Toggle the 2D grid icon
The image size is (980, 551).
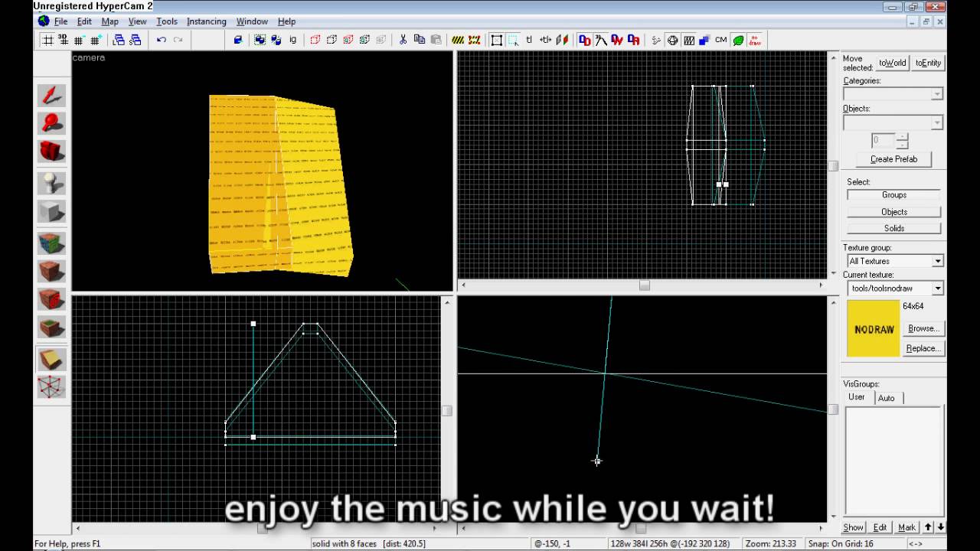tap(47, 40)
